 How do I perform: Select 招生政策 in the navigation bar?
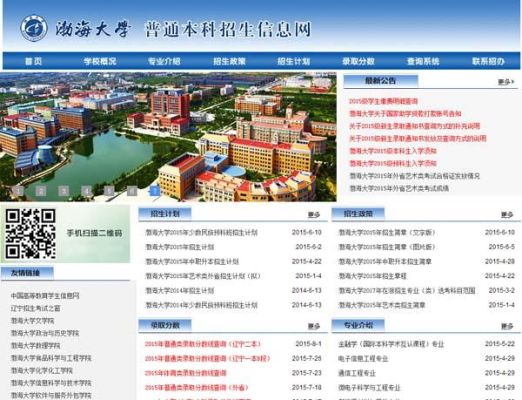tap(229, 61)
